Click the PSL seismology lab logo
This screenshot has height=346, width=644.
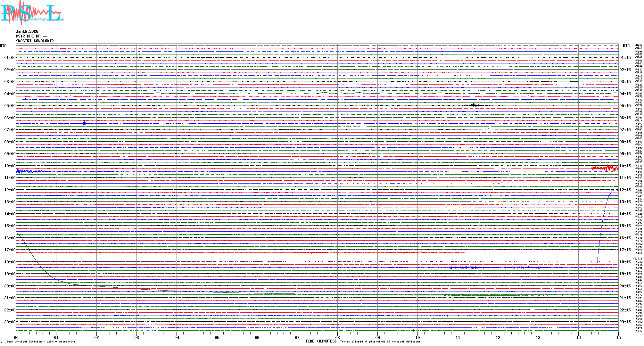(32, 13)
